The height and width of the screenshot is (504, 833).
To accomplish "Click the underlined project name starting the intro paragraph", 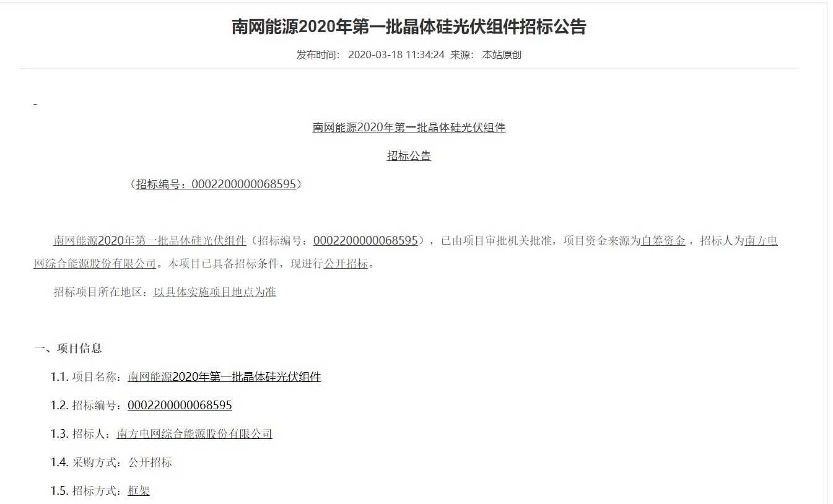I will tap(150, 241).
